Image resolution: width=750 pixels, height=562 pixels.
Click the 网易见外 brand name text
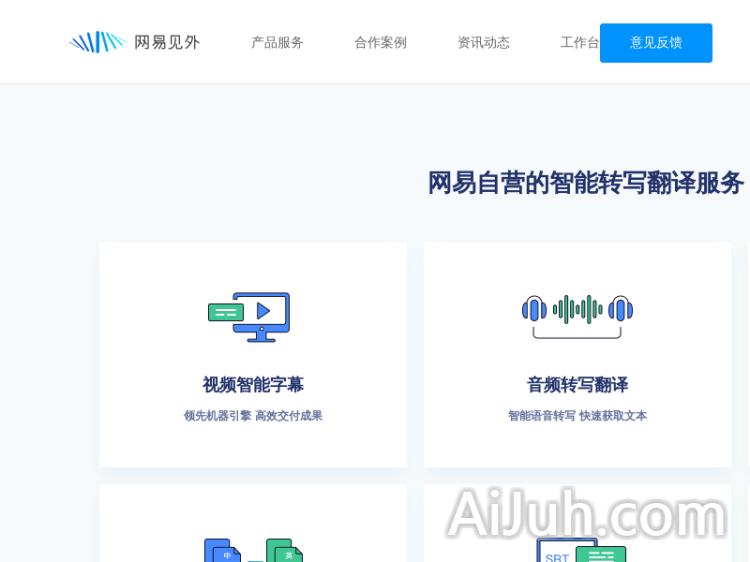click(x=167, y=42)
